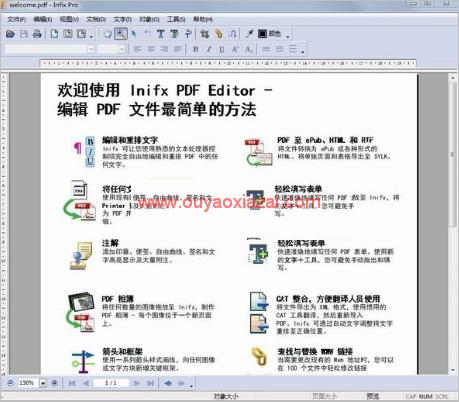This screenshot has height=402, width=459.
Task: Go to the last page
Action: pyautogui.click(x=150, y=383)
